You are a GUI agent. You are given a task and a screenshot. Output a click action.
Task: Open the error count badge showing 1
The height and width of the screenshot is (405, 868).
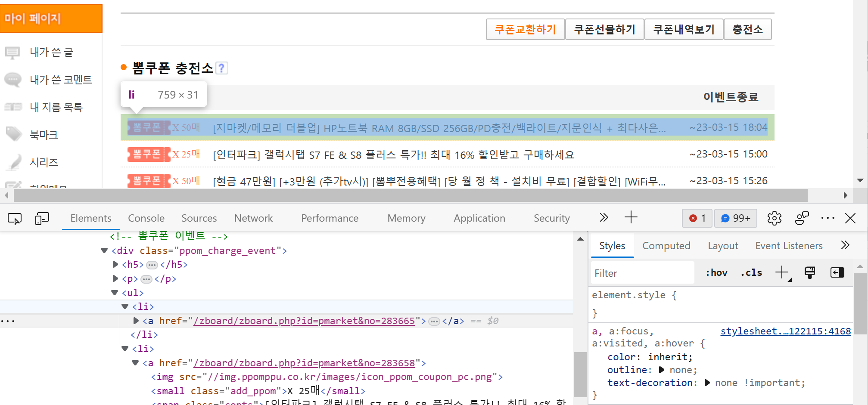click(697, 218)
